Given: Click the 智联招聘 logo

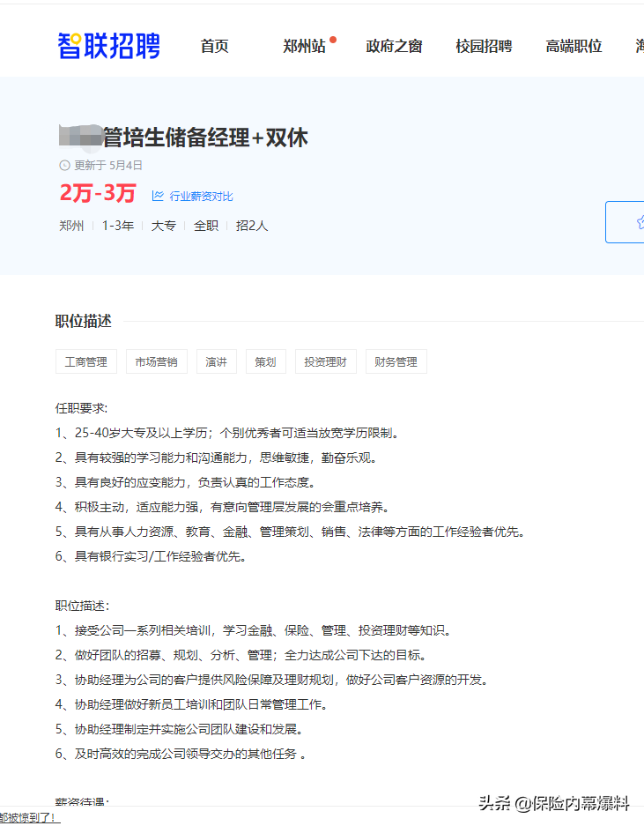Looking at the screenshot, I should (x=109, y=46).
